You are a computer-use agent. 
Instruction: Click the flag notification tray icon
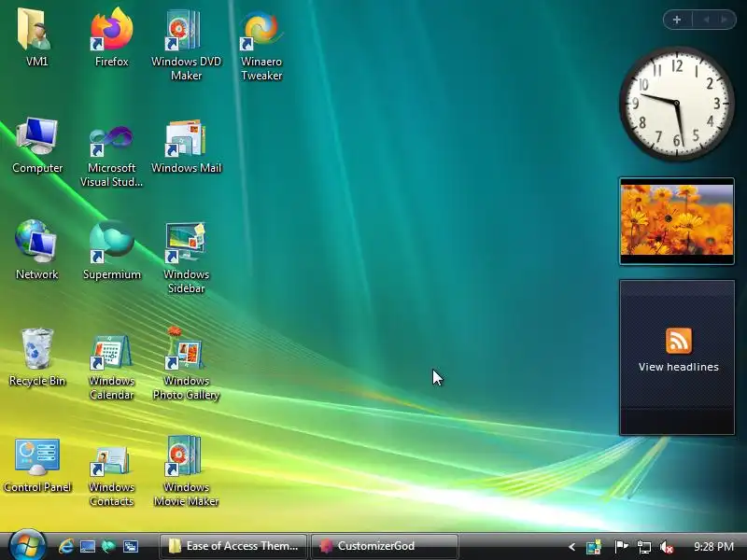[621, 547]
